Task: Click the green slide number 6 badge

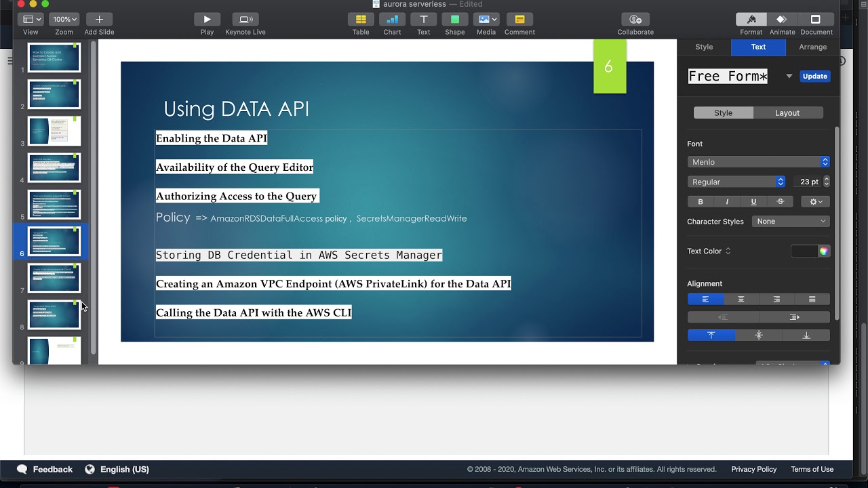Action: 610,66
